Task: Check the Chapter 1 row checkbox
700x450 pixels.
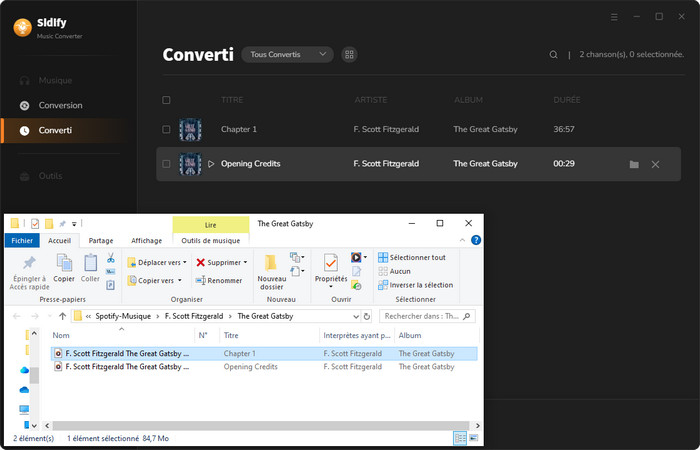Action: coord(166,130)
